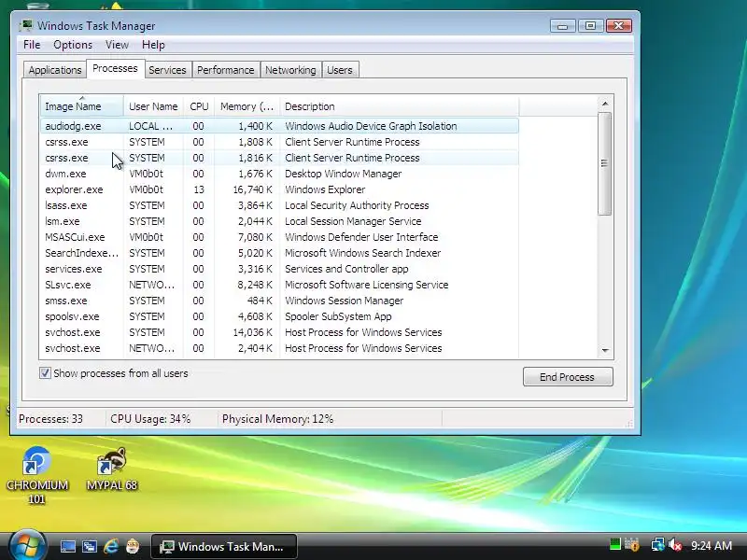Launch Internet Explorer from quick launch

tap(111, 546)
